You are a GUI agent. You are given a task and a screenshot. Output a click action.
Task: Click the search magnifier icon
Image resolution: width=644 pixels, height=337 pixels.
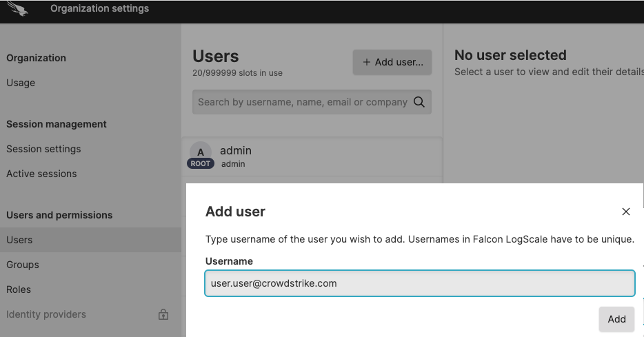[419, 102]
